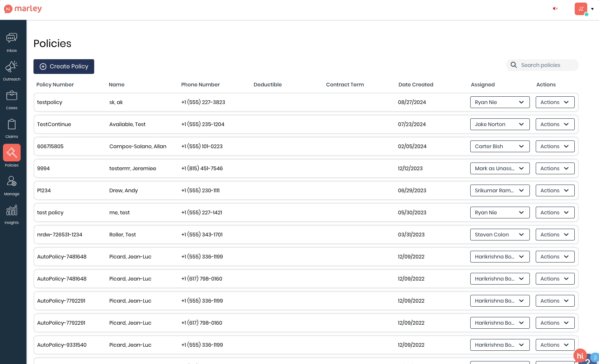
Task: Select the Campos-Solano, Allan policy row
Action: point(138,146)
